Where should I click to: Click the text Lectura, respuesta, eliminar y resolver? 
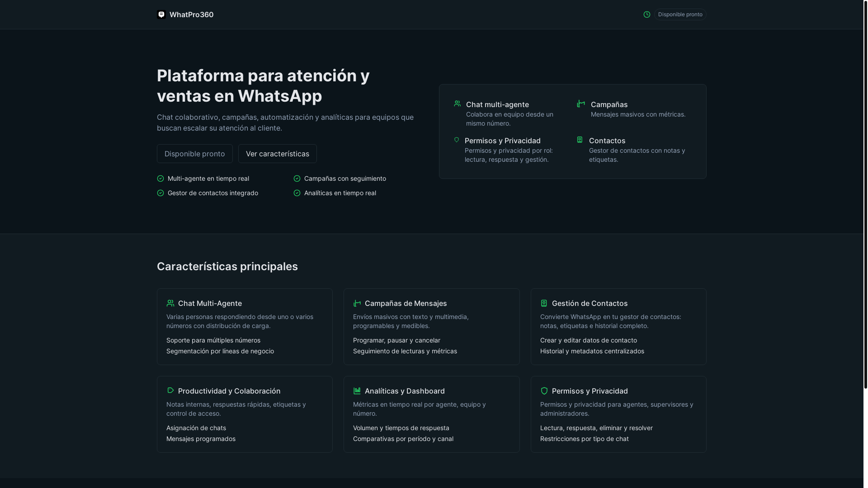click(596, 428)
